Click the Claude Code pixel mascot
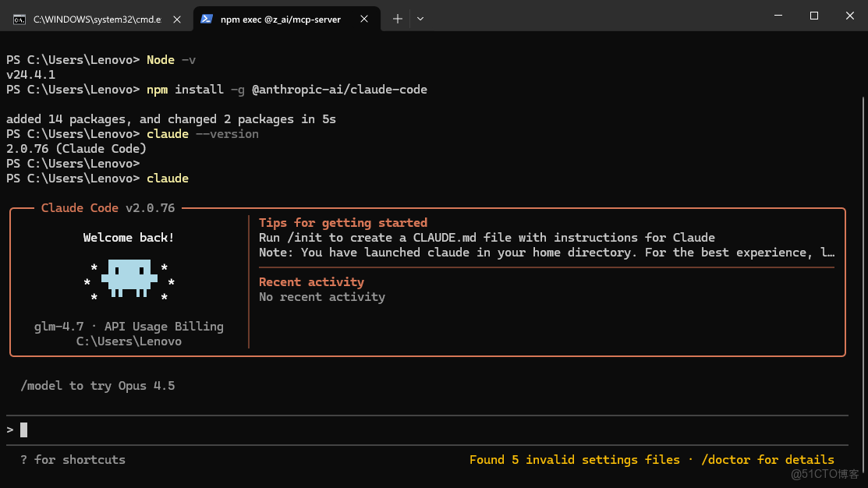The height and width of the screenshot is (488, 868). pyautogui.click(x=129, y=278)
